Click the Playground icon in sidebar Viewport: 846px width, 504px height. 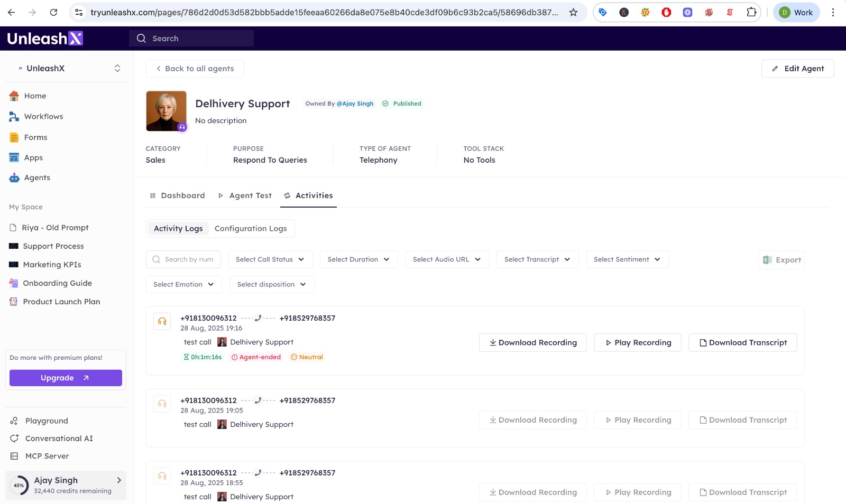pyautogui.click(x=14, y=421)
